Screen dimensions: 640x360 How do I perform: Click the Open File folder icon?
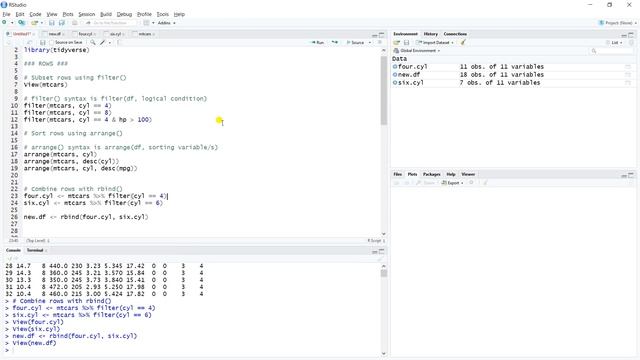click(34, 23)
